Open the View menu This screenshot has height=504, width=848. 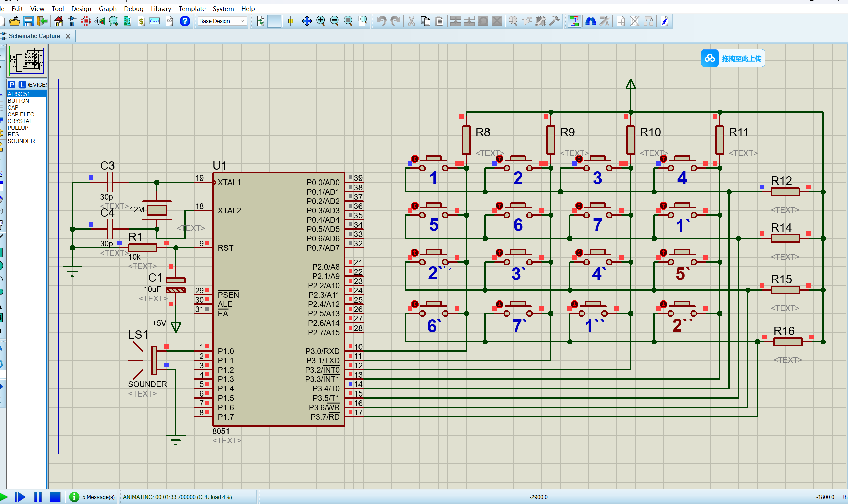(37, 9)
